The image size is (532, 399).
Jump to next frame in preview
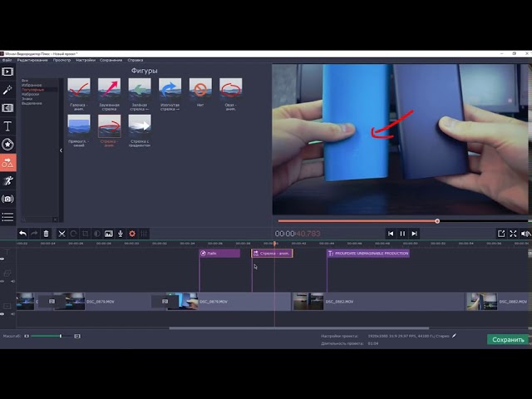414,234
